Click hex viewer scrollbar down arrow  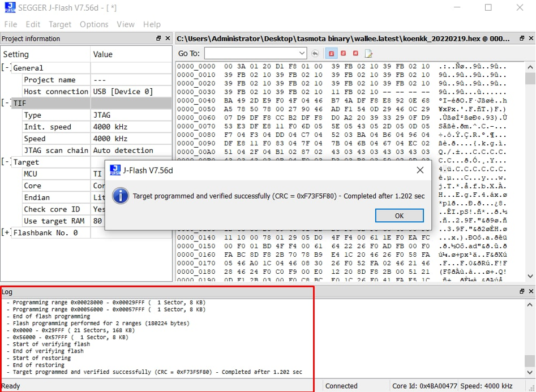click(x=530, y=276)
